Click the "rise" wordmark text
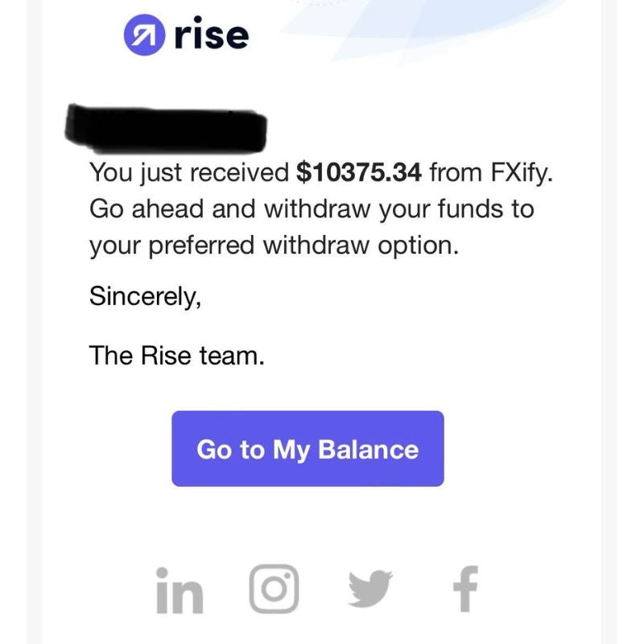Image resolution: width=644 pixels, height=644 pixels. coord(211,35)
